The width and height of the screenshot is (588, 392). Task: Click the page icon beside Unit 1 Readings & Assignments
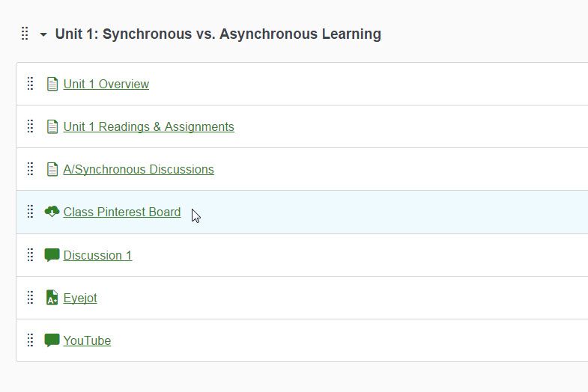click(x=52, y=126)
